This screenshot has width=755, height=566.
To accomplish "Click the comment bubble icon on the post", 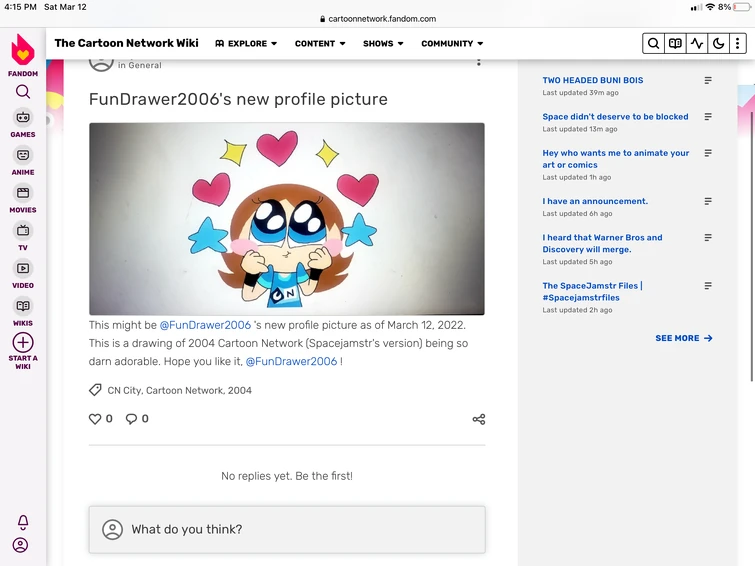I will click(131, 419).
